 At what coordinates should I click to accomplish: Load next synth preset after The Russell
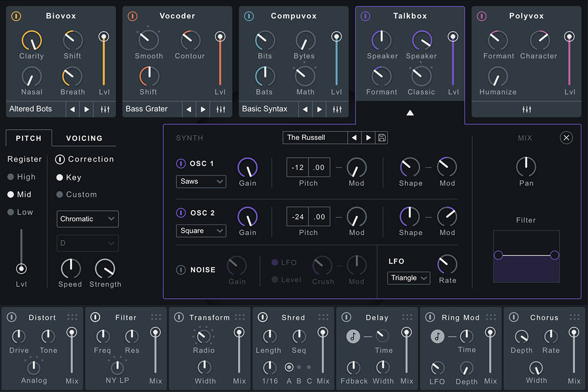point(368,138)
